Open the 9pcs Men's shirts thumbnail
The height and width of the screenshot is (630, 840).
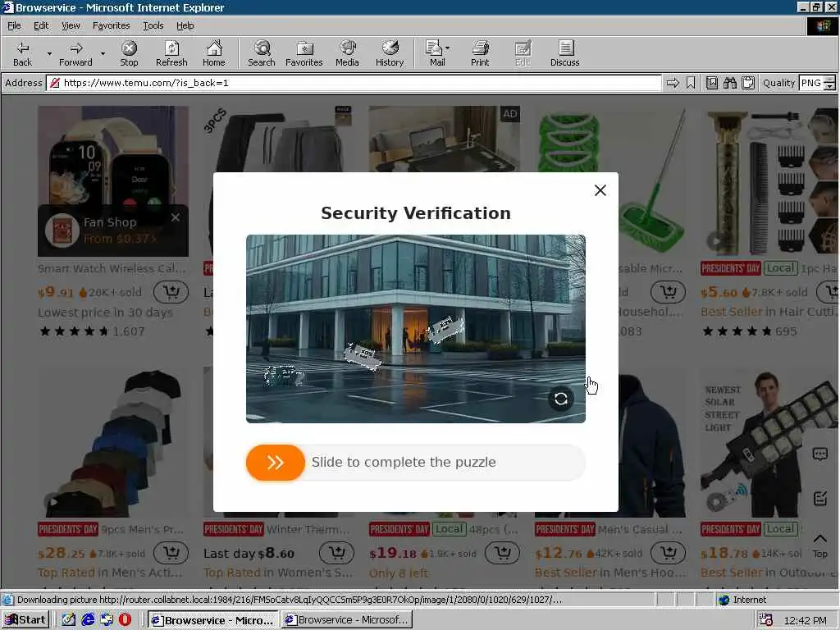(113, 442)
